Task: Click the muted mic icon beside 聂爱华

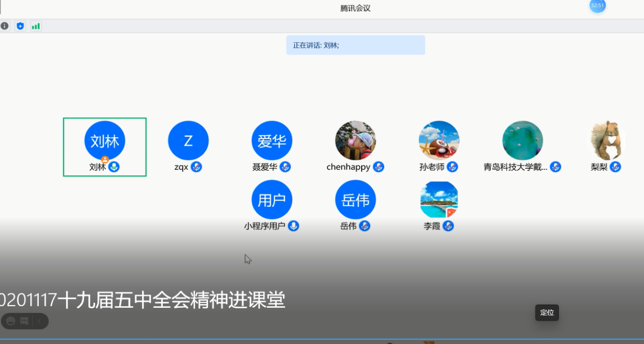Action: pos(285,167)
